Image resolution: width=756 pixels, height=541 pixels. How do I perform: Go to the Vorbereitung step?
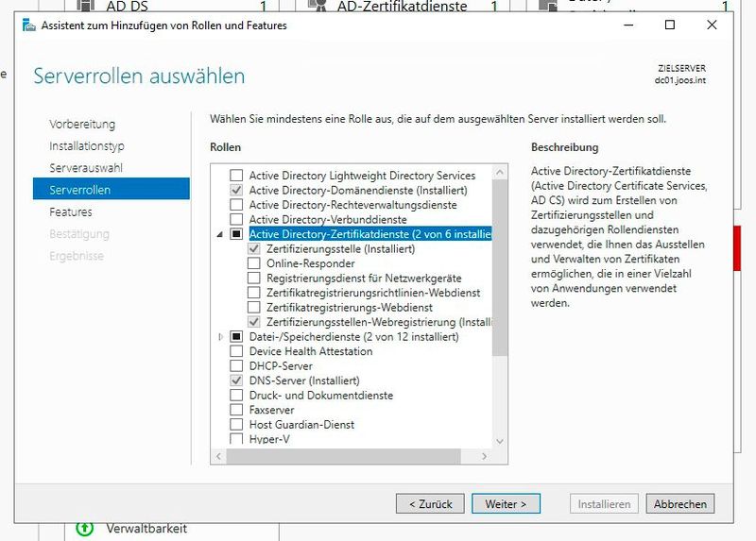(82, 124)
